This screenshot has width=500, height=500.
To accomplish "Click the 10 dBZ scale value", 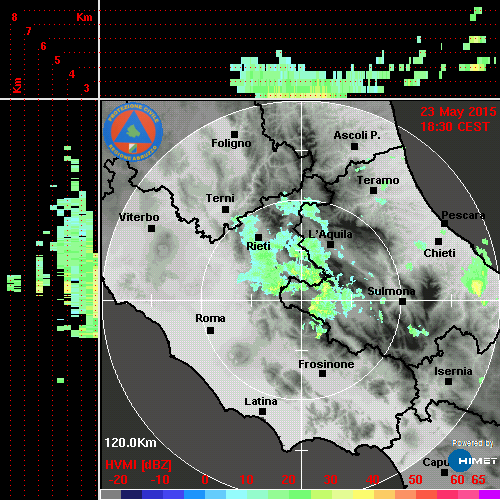I will [x=247, y=480].
